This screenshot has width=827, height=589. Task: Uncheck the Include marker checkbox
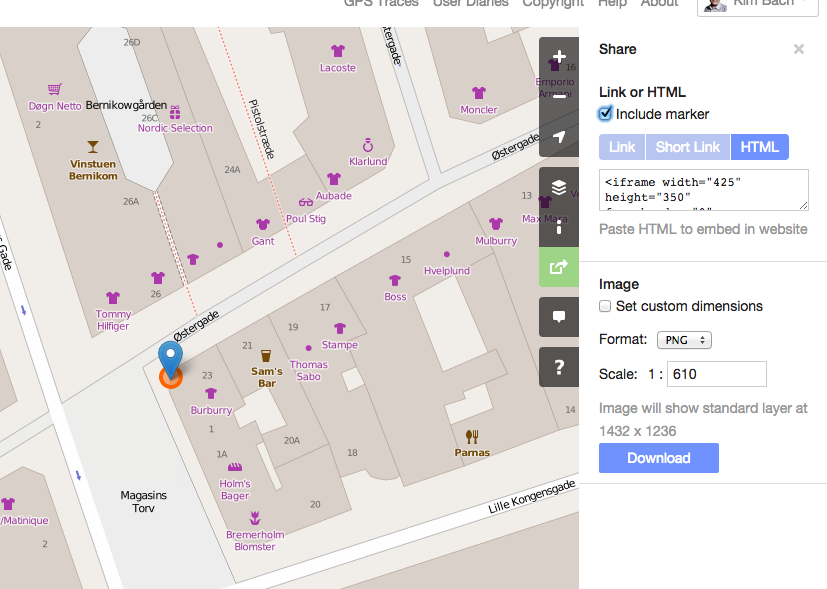605,114
